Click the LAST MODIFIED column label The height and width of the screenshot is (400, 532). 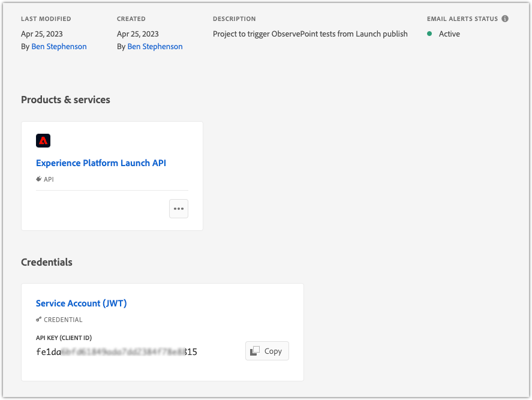[x=46, y=19]
